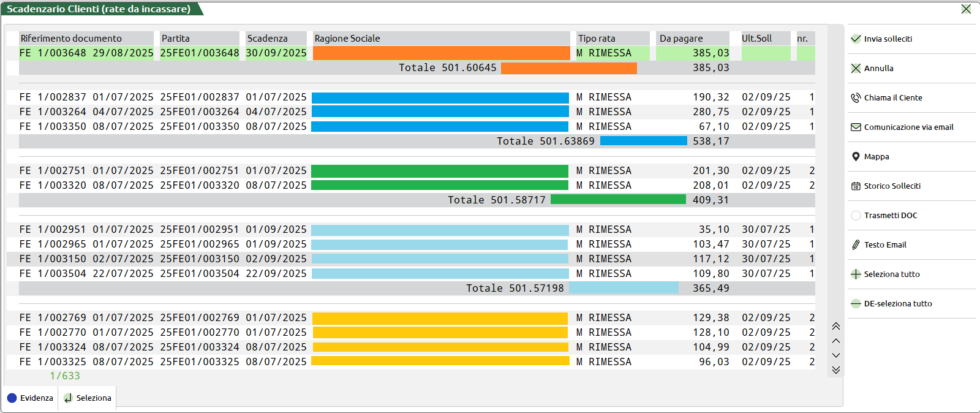This screenshot has height=413, width=980.
Task: Click the Invia solleciti checkmark icon
Action: 856,39
